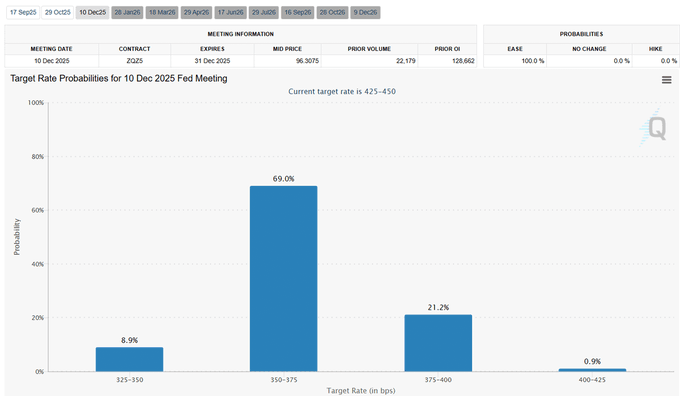The image size is (680, 396).
Task: Open the chart hamburger menu icon
Action: (667, 80)
